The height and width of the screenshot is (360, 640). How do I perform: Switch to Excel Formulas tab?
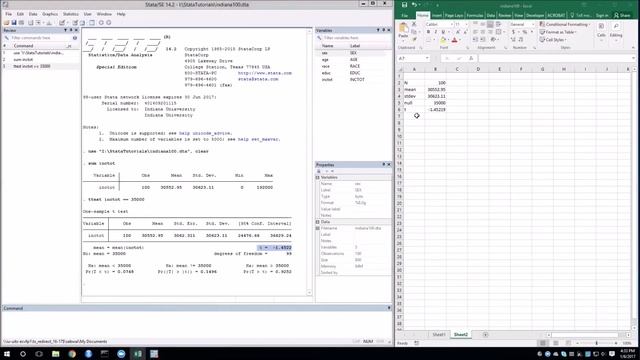pos(475,16)
